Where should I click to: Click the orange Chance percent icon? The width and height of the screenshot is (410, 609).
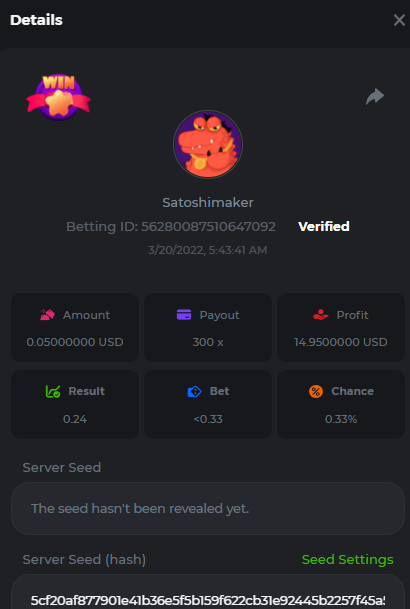[x=316, y=391]
